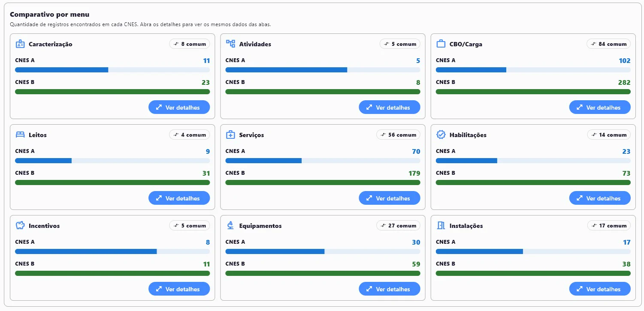
Task: Click the 5 comum badge in Incentivos
Action: click(x=190, y=225)
